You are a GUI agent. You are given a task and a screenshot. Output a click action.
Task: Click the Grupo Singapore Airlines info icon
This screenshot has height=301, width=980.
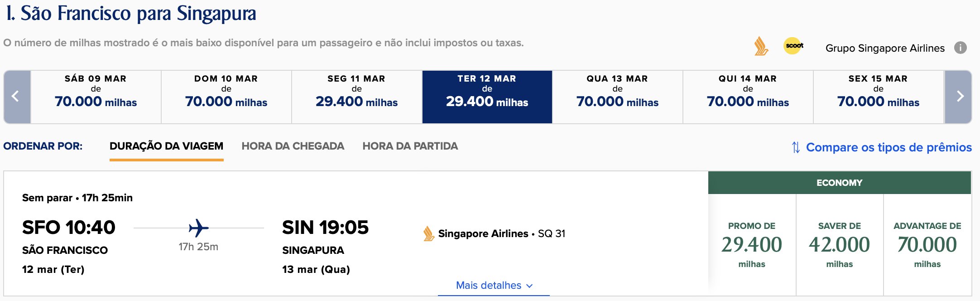tap(960, 48)
